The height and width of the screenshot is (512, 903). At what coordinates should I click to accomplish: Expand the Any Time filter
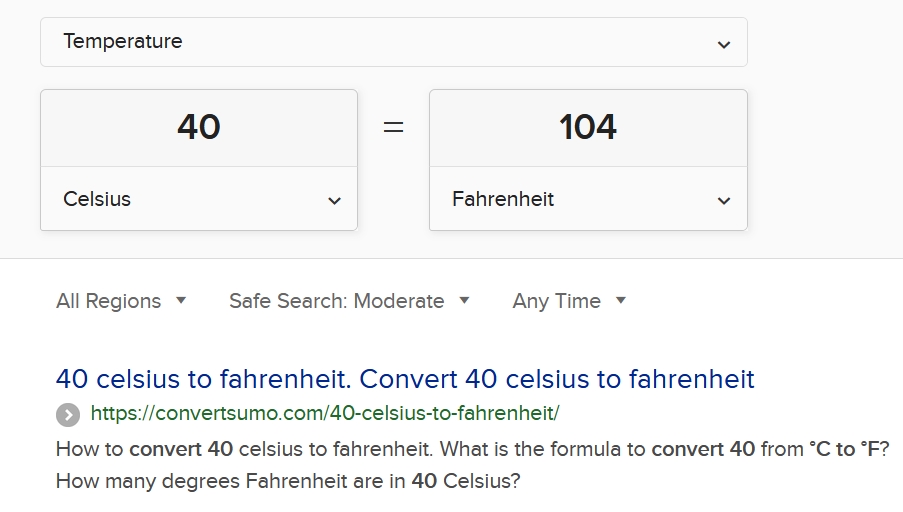tap(569, 301)
